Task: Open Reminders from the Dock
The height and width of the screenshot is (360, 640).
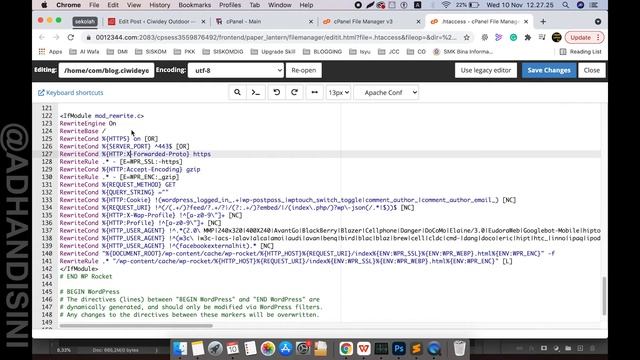Action: [250, 348]
